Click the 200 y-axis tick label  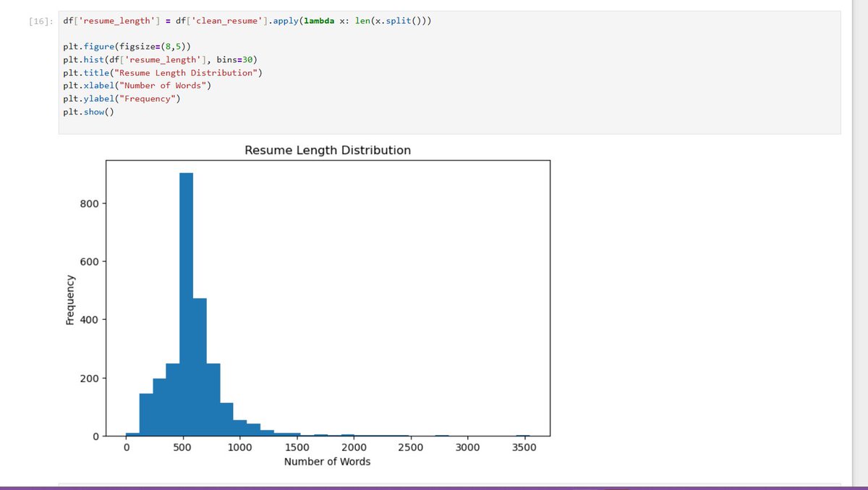(90, 379)
